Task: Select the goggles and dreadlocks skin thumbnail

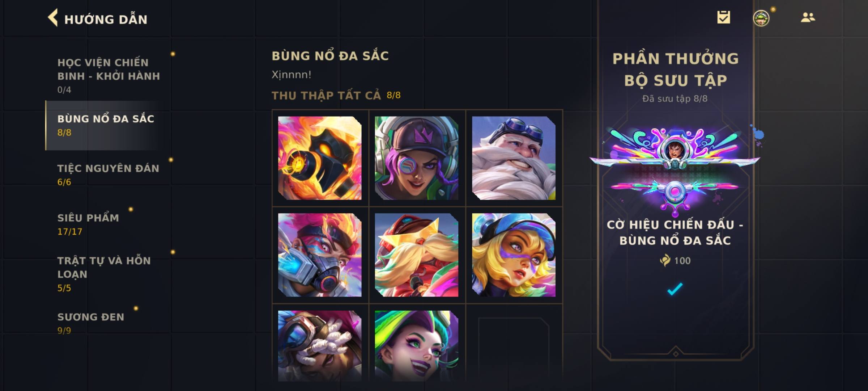Action: coord(320,346)
